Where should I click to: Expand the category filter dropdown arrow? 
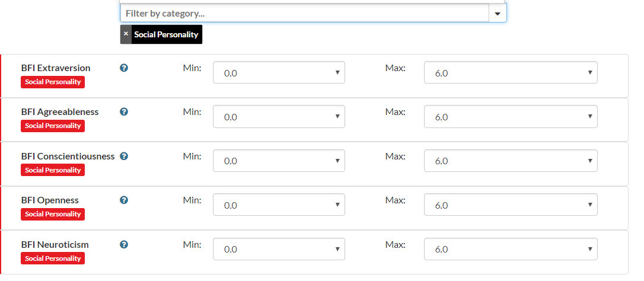pos(498,14)
